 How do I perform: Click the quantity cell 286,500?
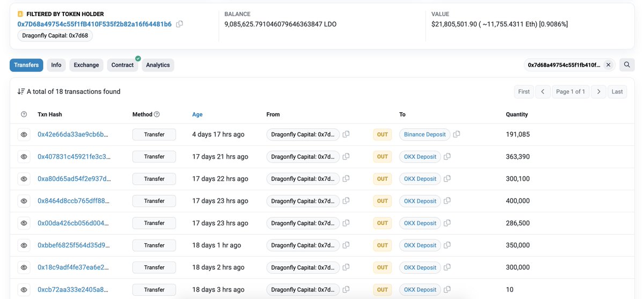pos(518,223)
